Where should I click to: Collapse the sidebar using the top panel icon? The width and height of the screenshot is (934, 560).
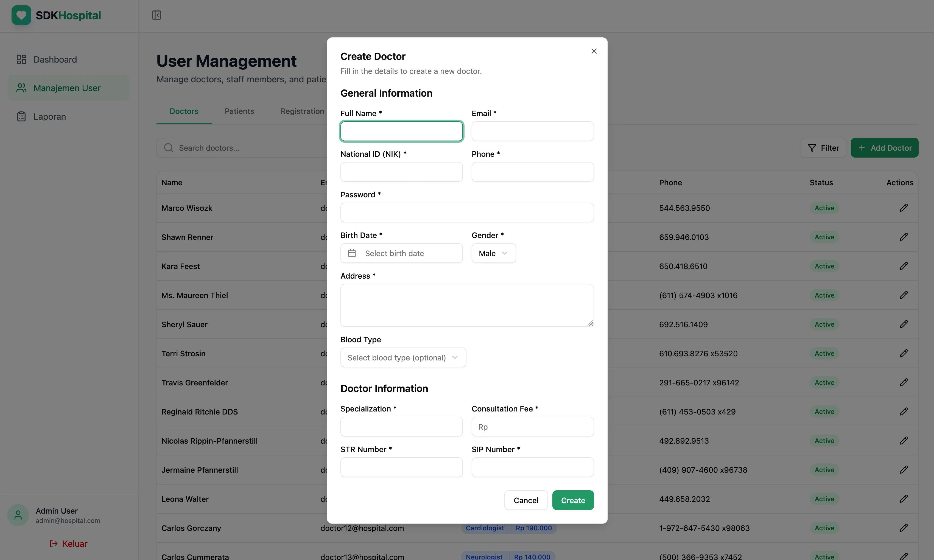156,15
